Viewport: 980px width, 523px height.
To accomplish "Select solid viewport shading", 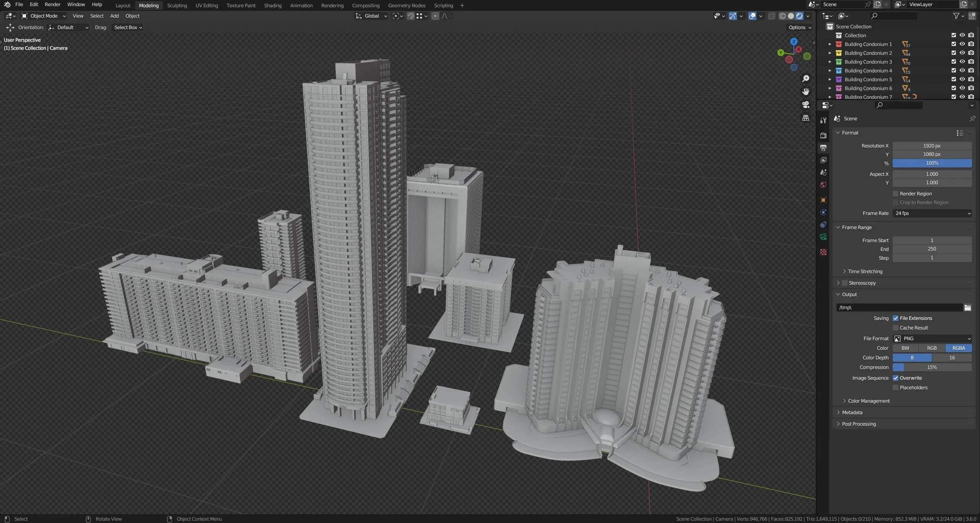I will coord(791,16).
